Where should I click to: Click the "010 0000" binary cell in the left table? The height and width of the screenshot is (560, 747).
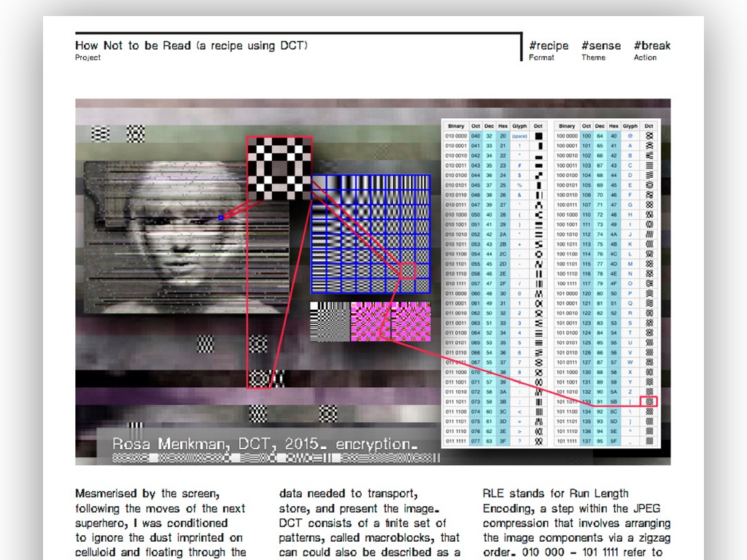click(456, 136)
